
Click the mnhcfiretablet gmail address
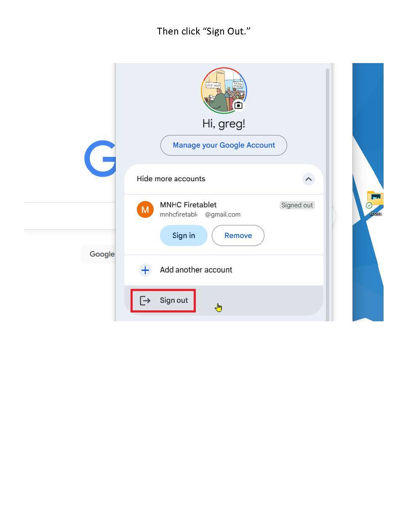[200, 214]
